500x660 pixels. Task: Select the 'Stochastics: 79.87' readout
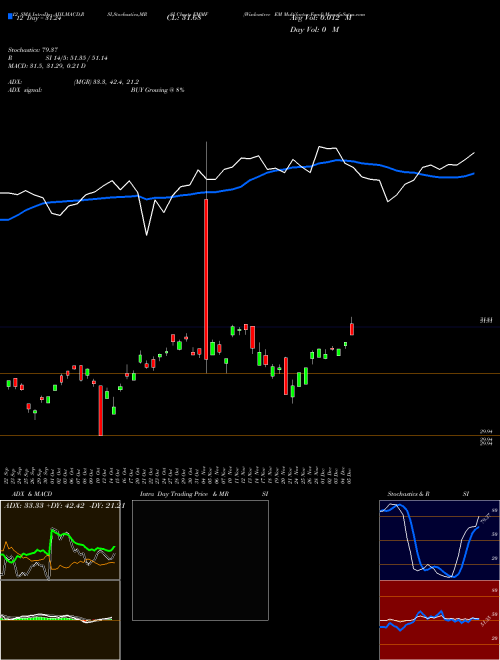[33, 50]
